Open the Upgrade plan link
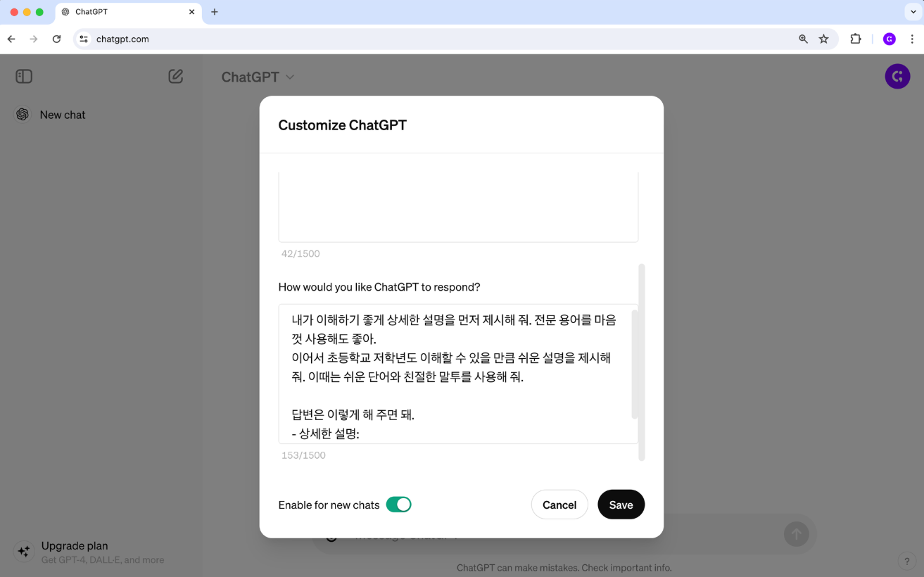 tap(101, 552)
